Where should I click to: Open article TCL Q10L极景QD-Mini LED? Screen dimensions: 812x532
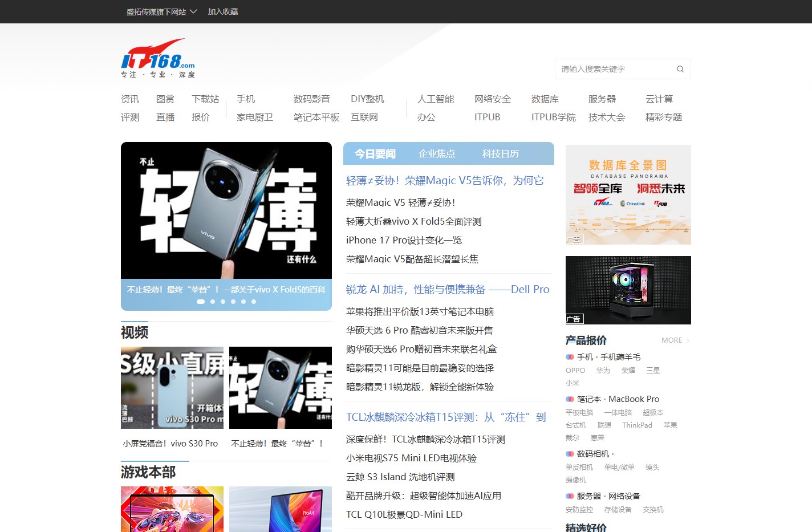tap(404, 515)
